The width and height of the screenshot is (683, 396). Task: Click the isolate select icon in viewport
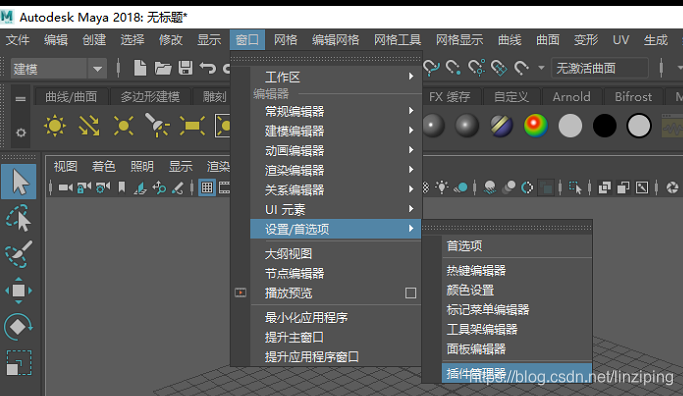(x=575, y=188)
